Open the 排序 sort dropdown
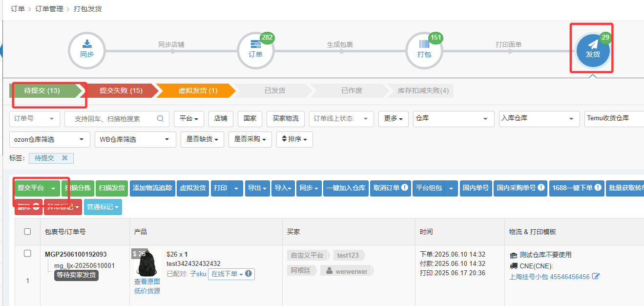644x306 pixels. pos(294,139)
